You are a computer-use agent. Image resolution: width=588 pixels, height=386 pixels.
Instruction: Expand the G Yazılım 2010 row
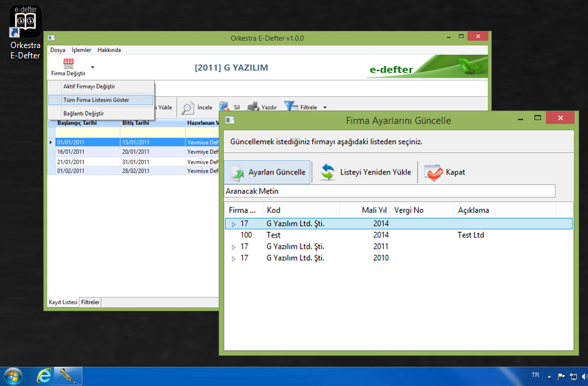tap(233, 259)
